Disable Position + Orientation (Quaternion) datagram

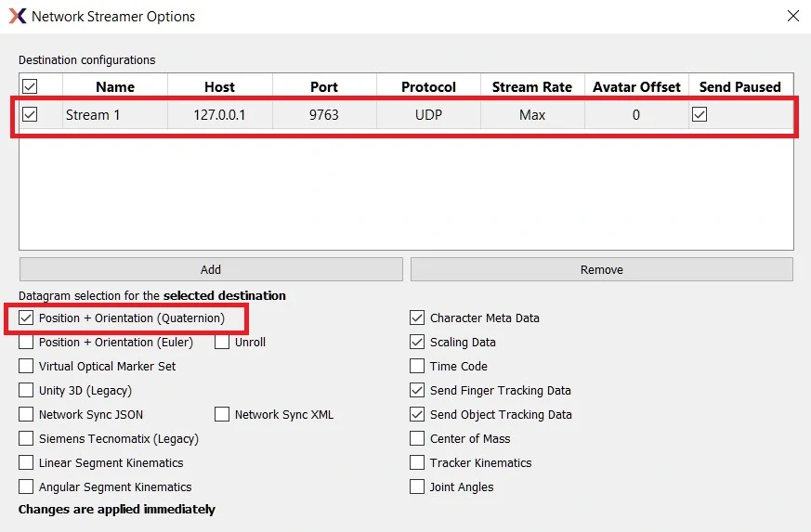[x=26, y=318]
